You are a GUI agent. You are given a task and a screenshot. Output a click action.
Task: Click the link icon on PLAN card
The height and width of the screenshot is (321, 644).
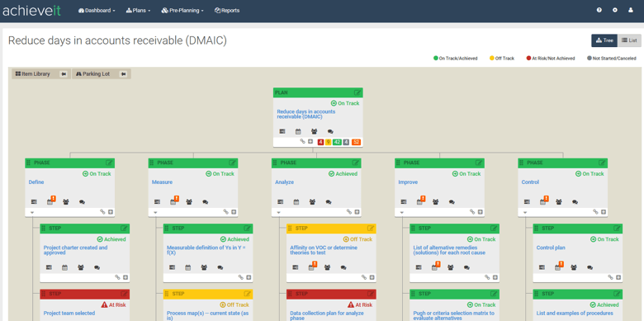click(x=303, y=141)
